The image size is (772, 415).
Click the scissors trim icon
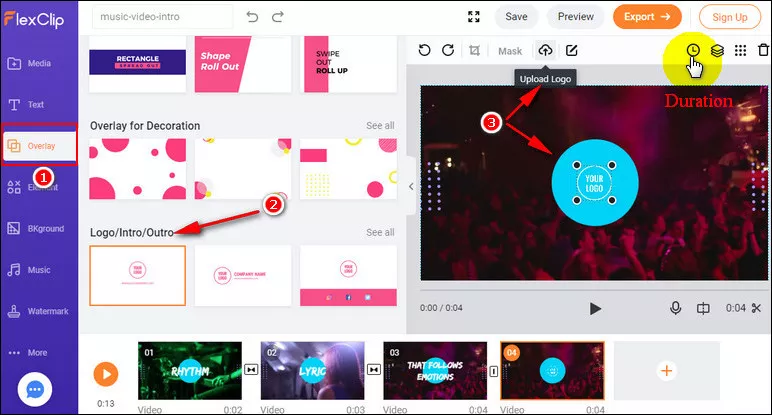click(756, 308)
